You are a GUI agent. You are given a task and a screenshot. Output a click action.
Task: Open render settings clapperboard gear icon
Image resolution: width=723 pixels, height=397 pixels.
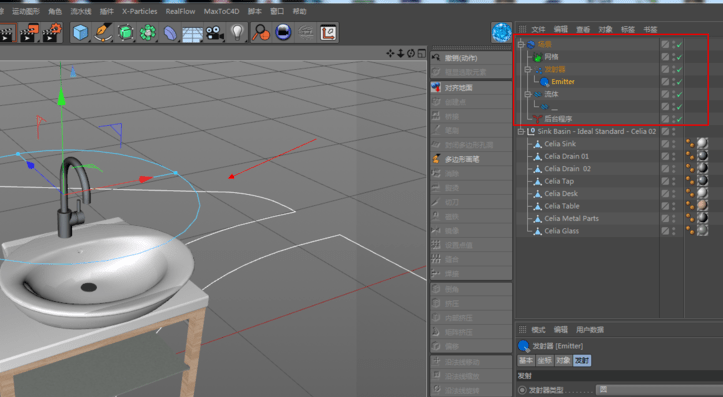tap(52, 33)
